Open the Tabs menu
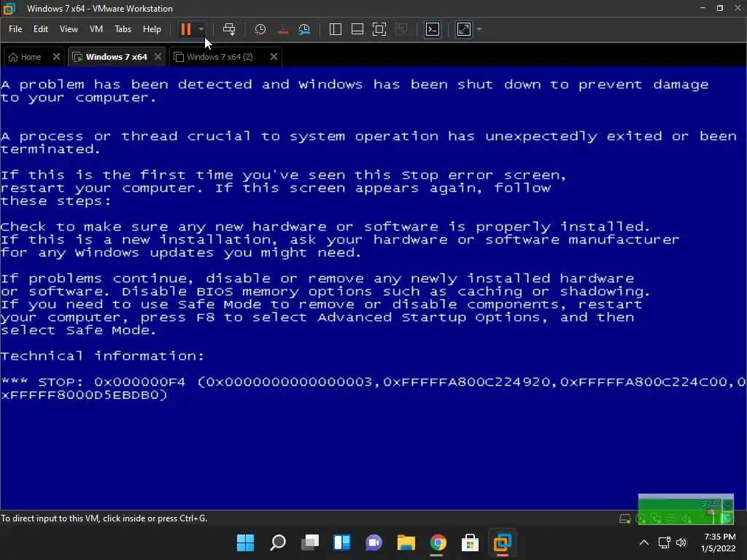 [x=123, y=29]
